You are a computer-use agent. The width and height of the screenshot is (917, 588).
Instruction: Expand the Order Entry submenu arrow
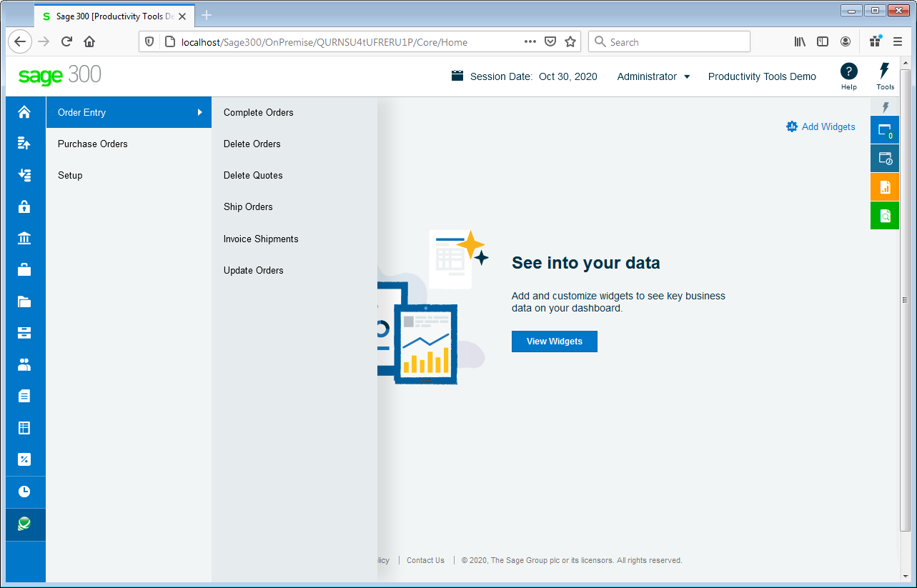tap(200, 112)
